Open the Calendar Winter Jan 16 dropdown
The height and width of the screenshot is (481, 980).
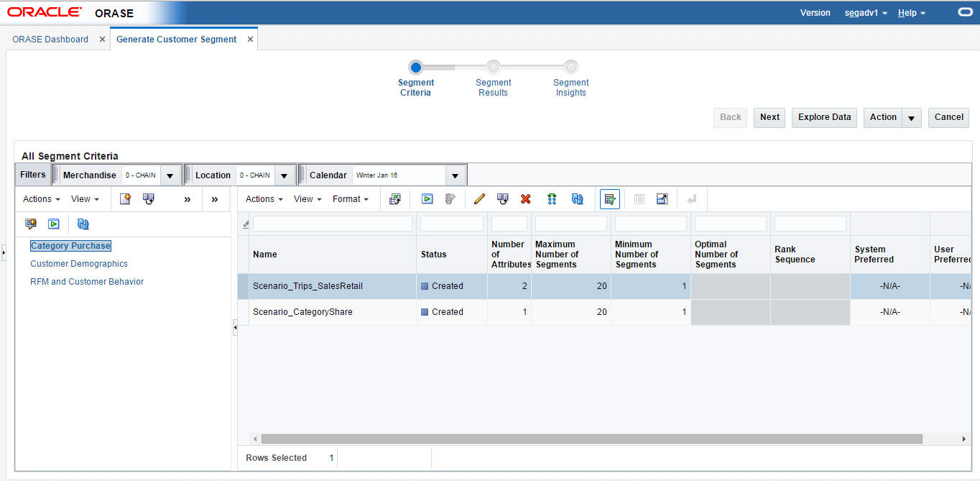[456, 175]
